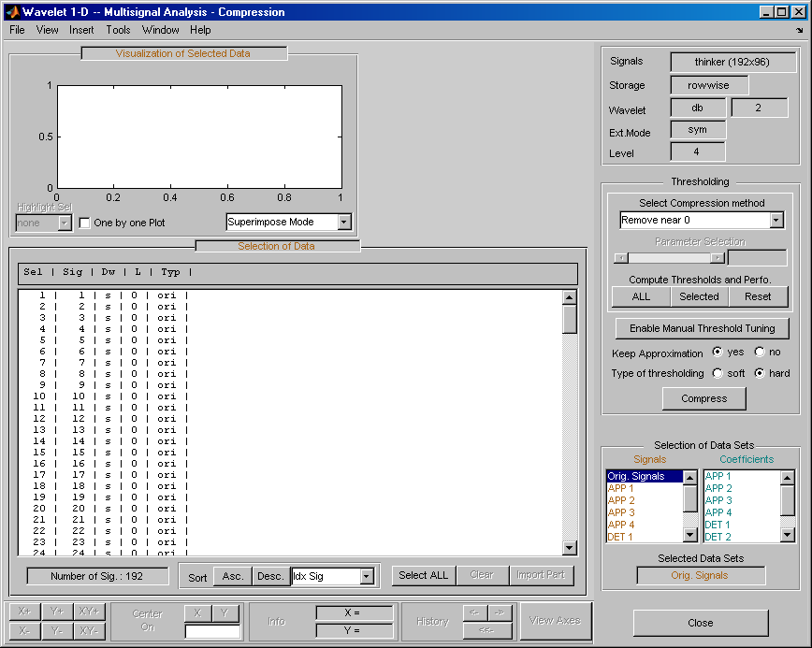Viewport: 812px width, 648px height.
Task: Click the Close button at bottom right
Action: [x=701, y=623]
